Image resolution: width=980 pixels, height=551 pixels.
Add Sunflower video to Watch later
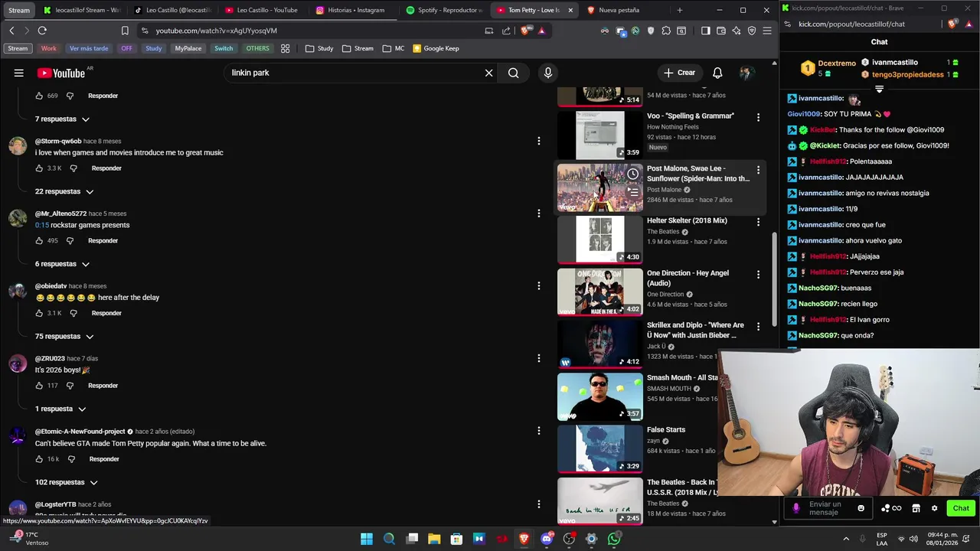[632, 174]
